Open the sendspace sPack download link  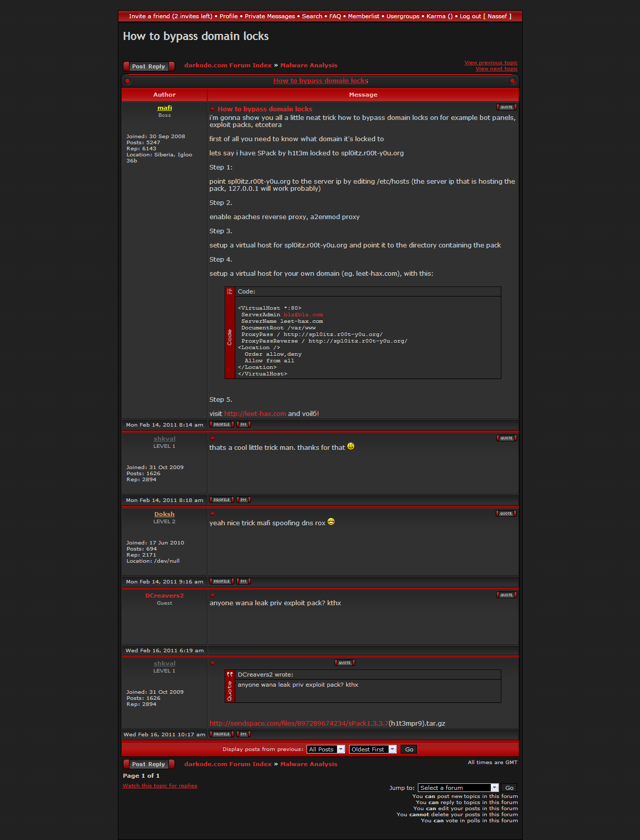pyautogui.click(x=298, y=724)
